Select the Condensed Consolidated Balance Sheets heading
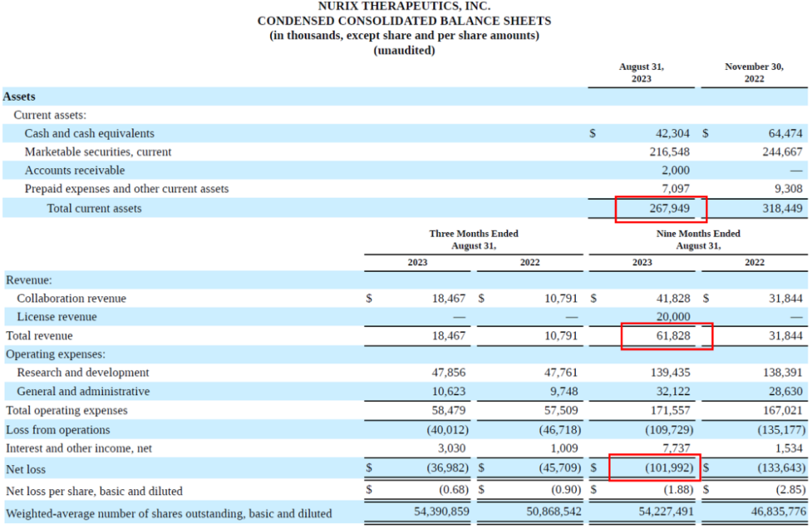 [404, 21]
